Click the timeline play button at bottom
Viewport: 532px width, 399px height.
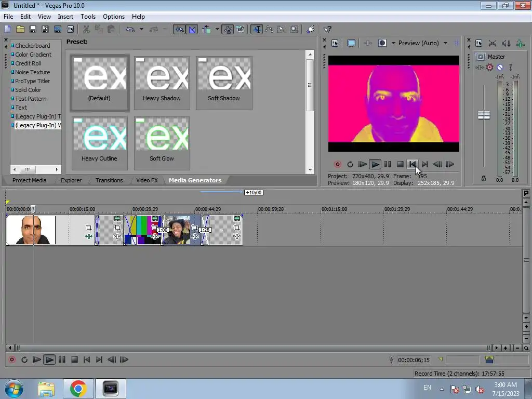point(49,360)
